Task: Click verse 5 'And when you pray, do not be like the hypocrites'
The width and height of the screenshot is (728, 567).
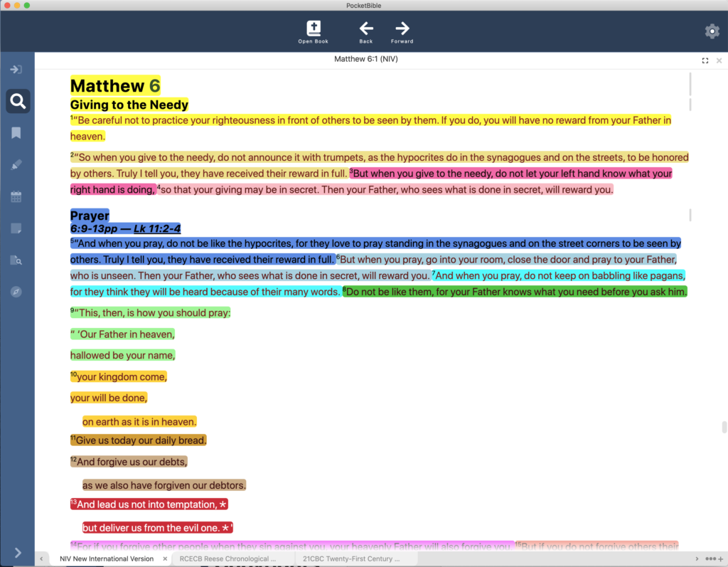Action: pyautogui.click(x=186, y=243)
